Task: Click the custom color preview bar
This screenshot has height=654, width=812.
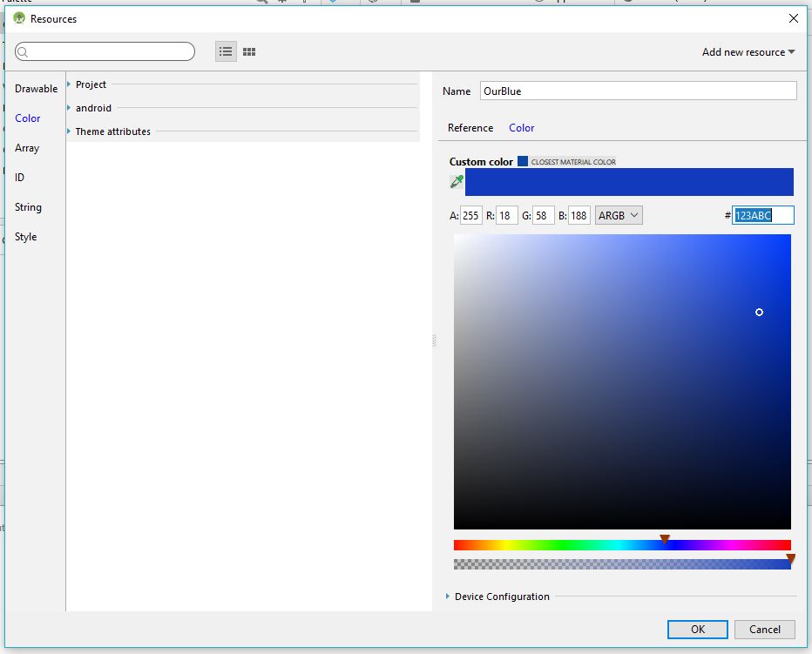Action: pyautogui.click(x=629, y=182)
